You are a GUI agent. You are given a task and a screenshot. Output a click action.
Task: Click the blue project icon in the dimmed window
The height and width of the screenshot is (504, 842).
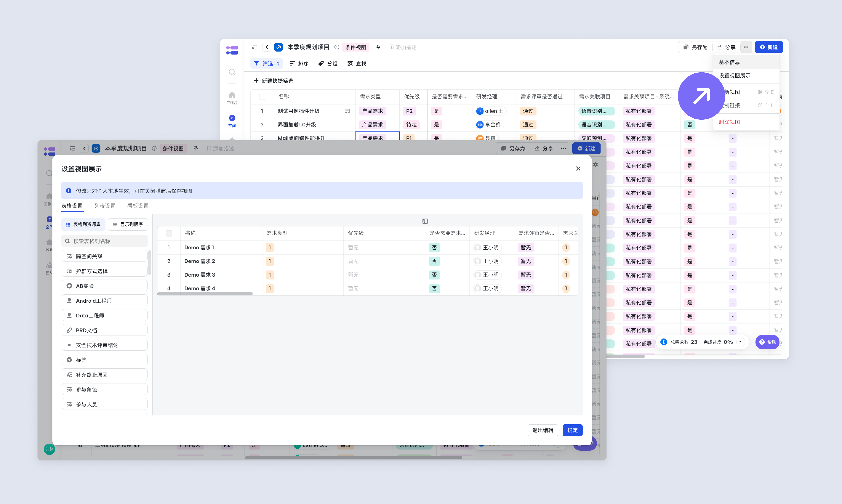[96, 148]
